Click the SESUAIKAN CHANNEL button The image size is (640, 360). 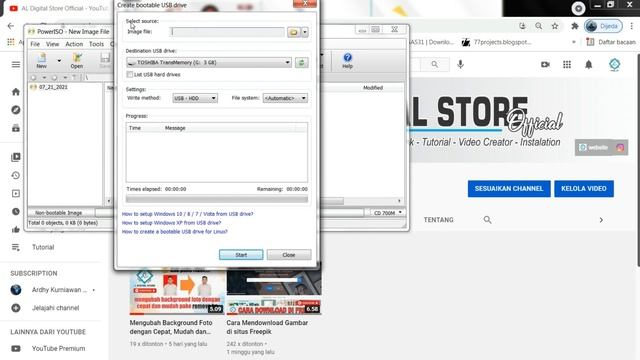point(509,189)
